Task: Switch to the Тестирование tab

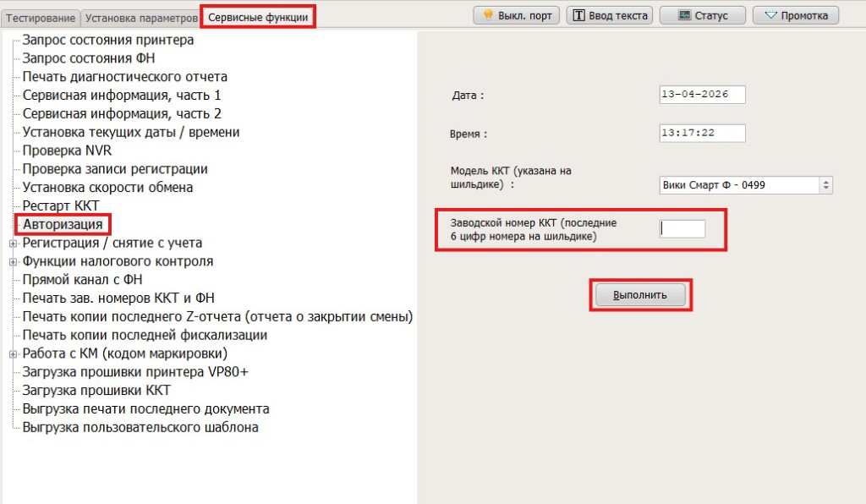Action: (41, 17)
